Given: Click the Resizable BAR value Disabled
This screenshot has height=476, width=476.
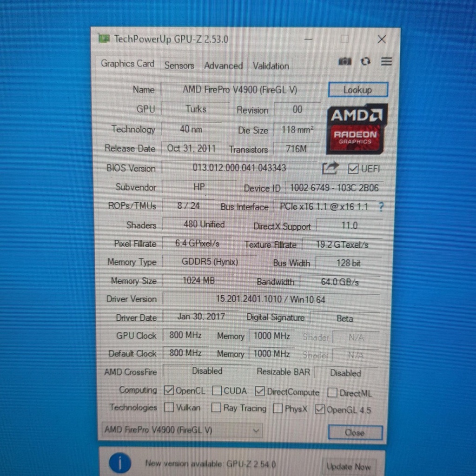Looking at the screenshot, I should coord(345,373).
